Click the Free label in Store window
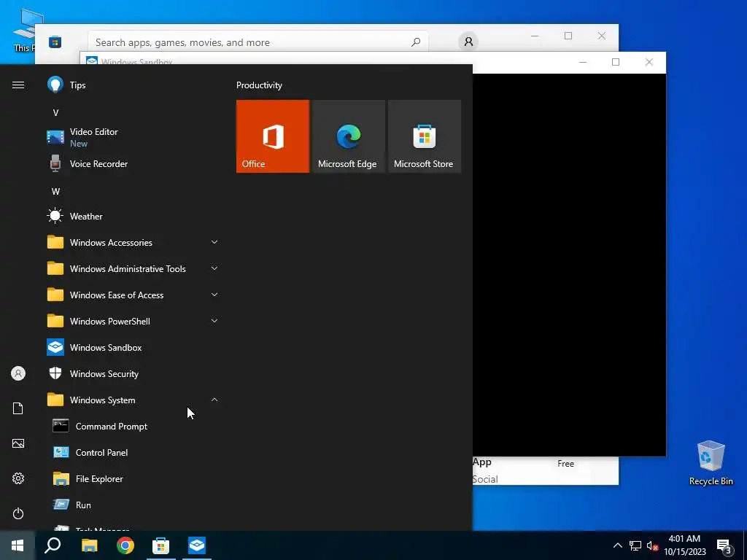Image resolution: width=747 pixels, height=560 pixels. (565, 463)
